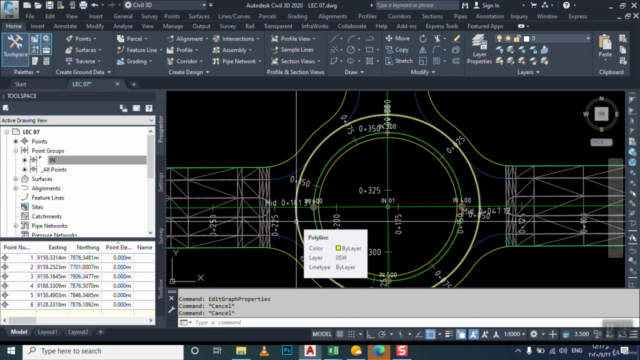Open Excel from the Windows taskbar
640x360 pixels.
tap(333, 351)
